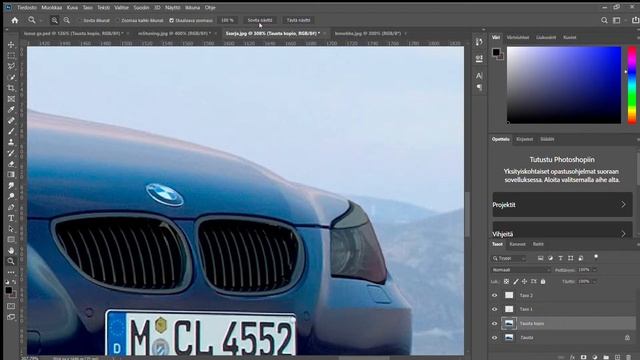Open the Tiedosto menu

[27, 7]
